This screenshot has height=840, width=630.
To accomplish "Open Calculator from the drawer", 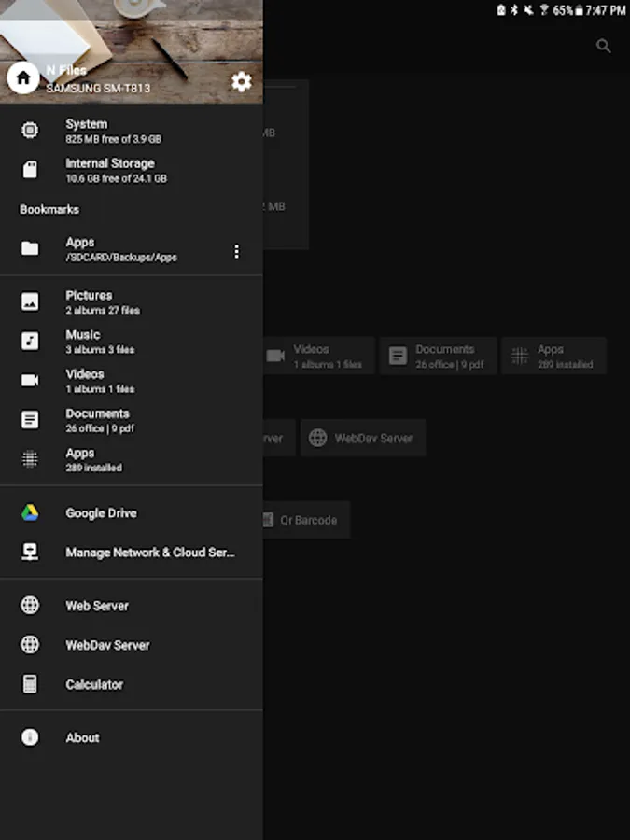I will point(132,684).
